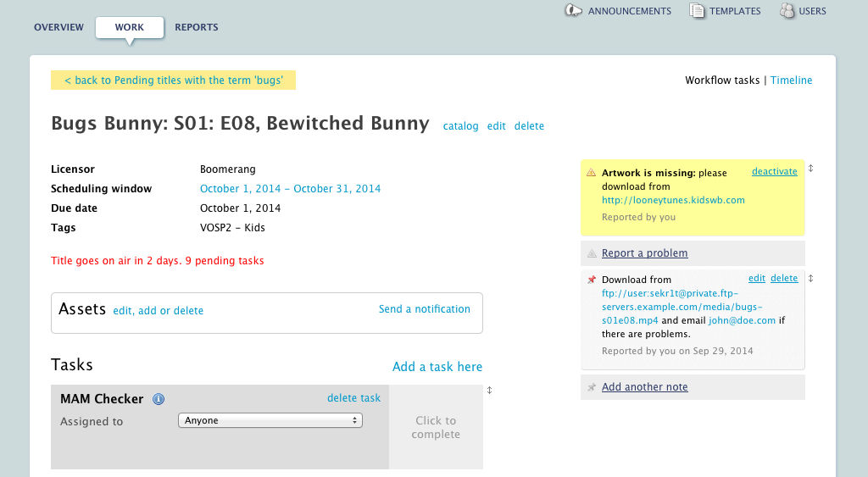This screenshot has height=477, width=868.
Task: Click Send a notification
Action: (x=425, y=309)
